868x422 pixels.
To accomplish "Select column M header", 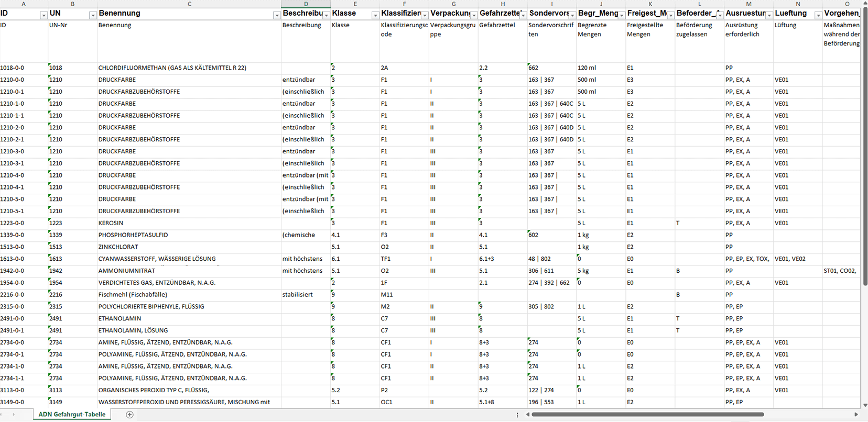I will click(749, 4).
